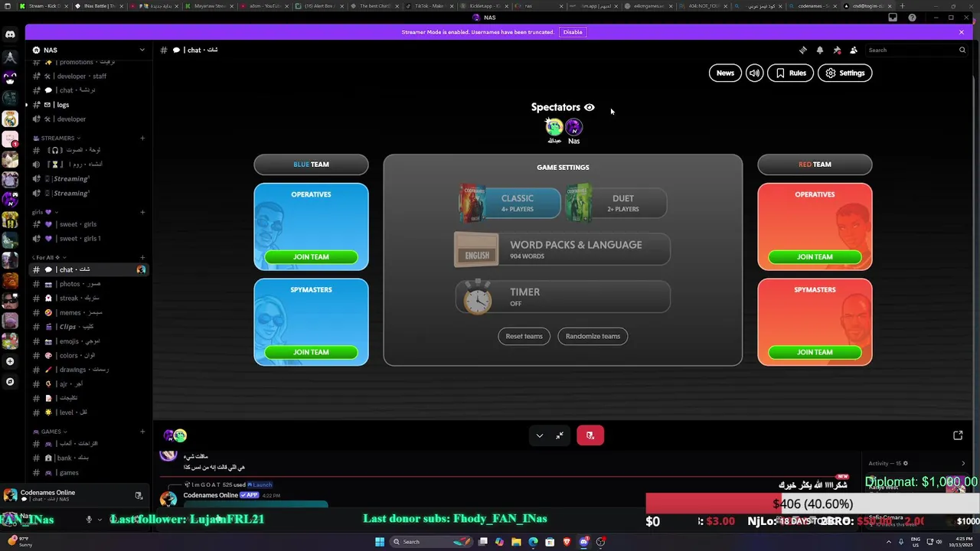The width and height of the screenshot is (980, 551).
Task: Select the Classic game mode
Action: point(510,203)
